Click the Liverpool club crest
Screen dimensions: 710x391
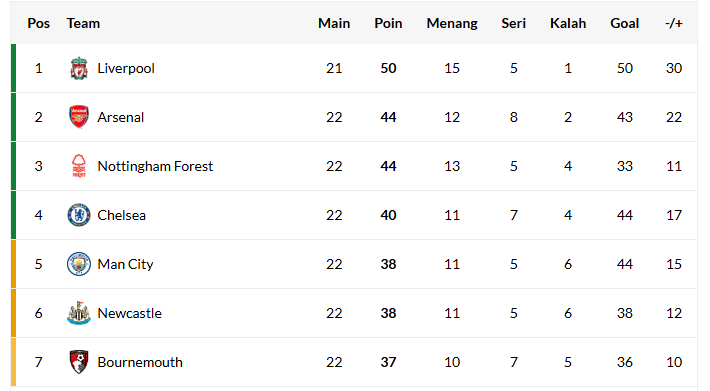click(79, 68)
